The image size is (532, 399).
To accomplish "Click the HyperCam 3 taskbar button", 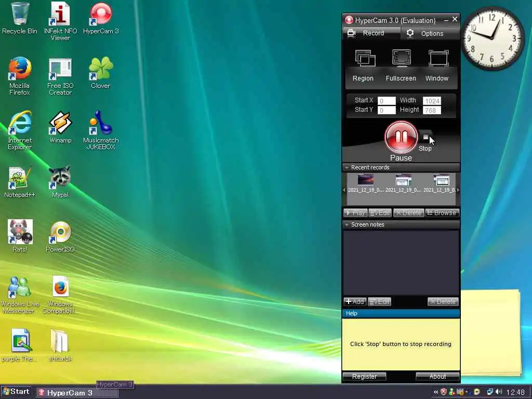I will tap(77, 393).
